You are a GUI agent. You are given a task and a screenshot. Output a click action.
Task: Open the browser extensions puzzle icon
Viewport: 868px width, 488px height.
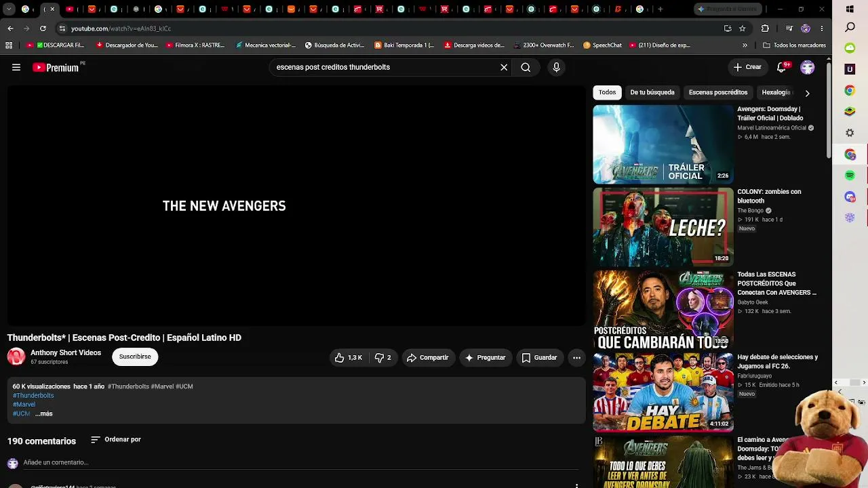(765, 28)
